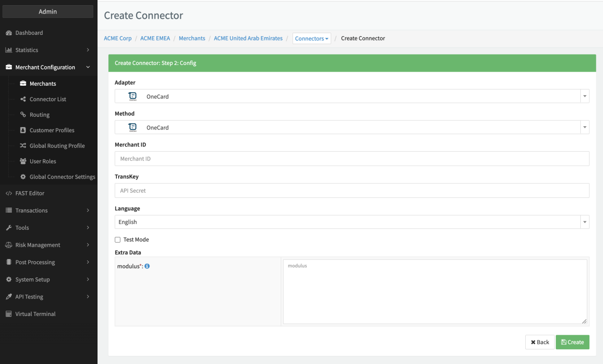Screen dimensions: 603x364
Task: Click the modulus info icon
Action: click(x=147, y=266)
